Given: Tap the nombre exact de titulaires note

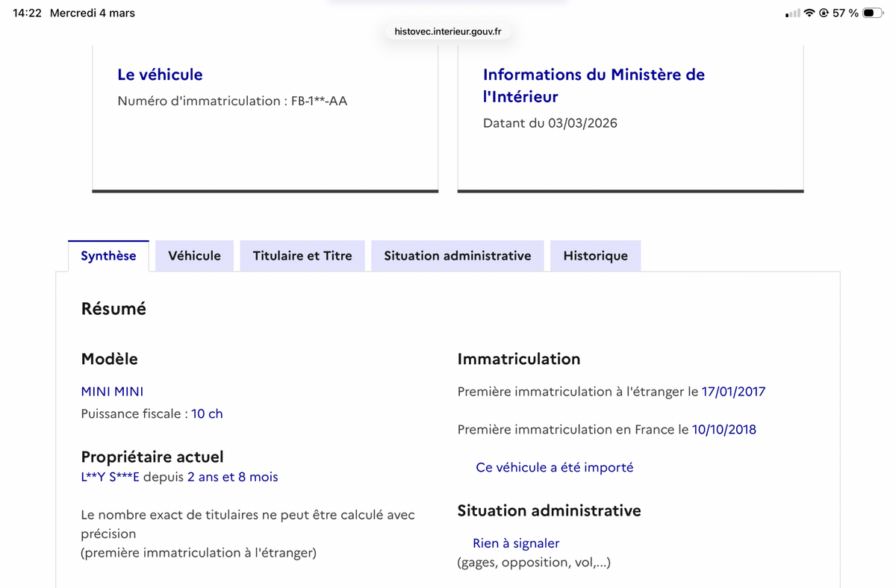Looking at the screenshot, I should tap(248, 525).
